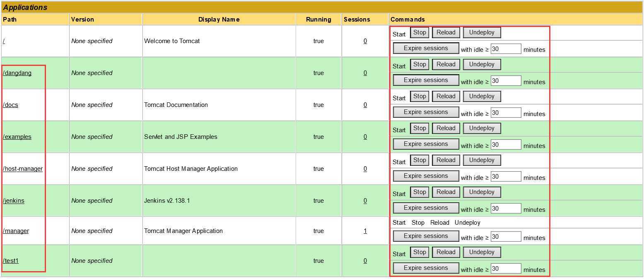This screenshot has width=644, height=279.
Task: Open the /docs path link
Action: coord(11,105)
